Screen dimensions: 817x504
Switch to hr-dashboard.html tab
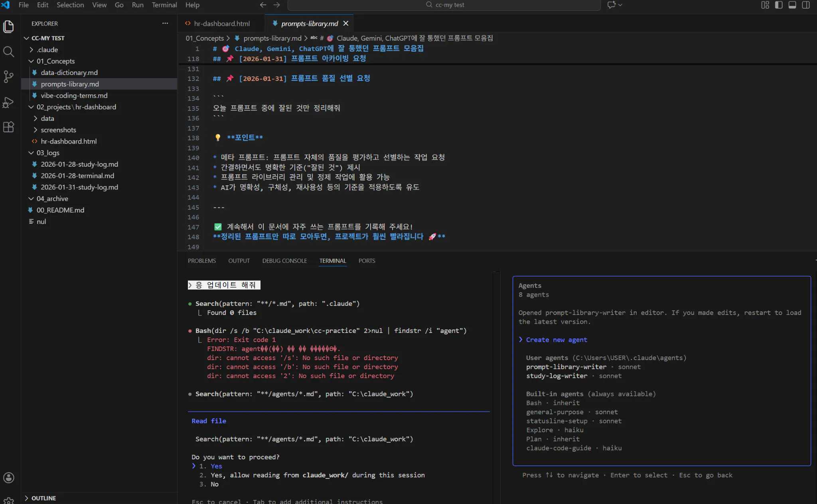[221, 24]
